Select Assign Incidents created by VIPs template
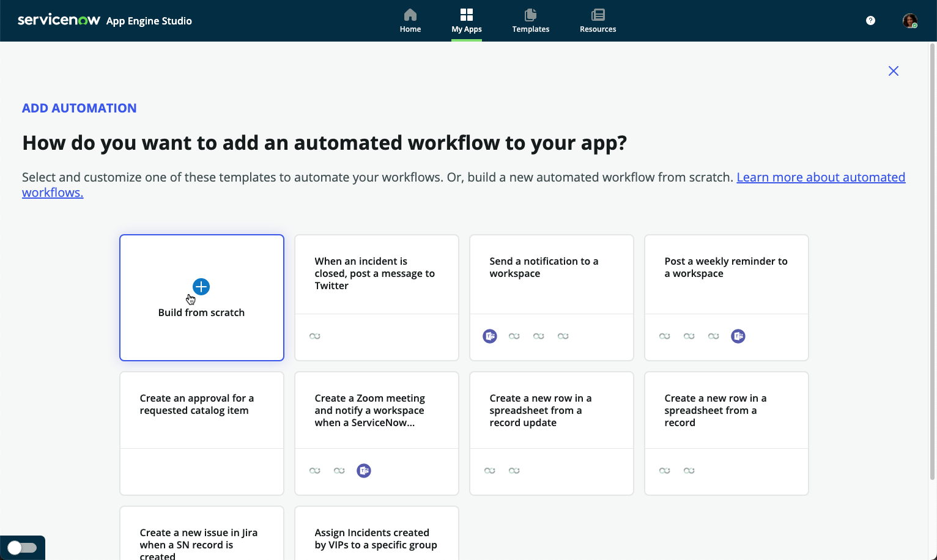Screen dimensions: 937x560 (x=377, y=533)
